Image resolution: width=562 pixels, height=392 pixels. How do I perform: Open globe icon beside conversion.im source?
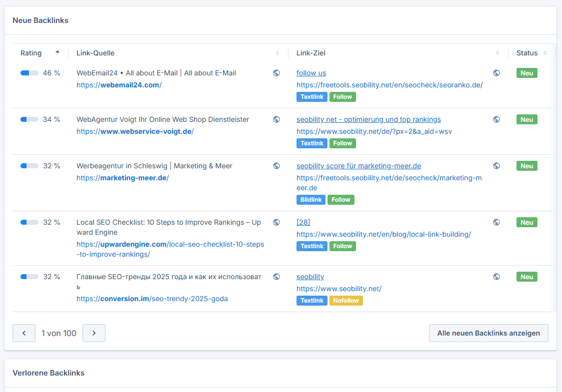click(x=276, y=277)
